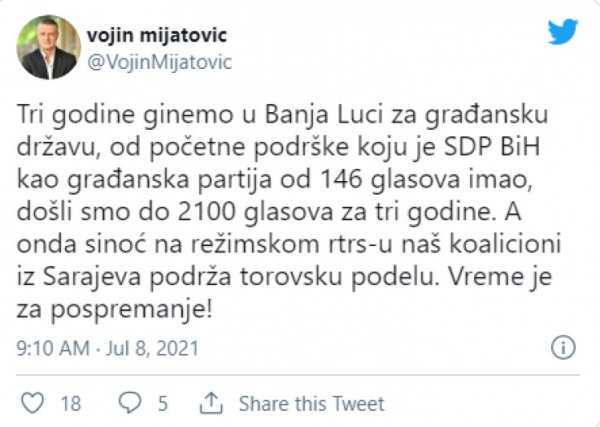
Task: Click the Twitter bird logo
Action: (x=563, y=33)
